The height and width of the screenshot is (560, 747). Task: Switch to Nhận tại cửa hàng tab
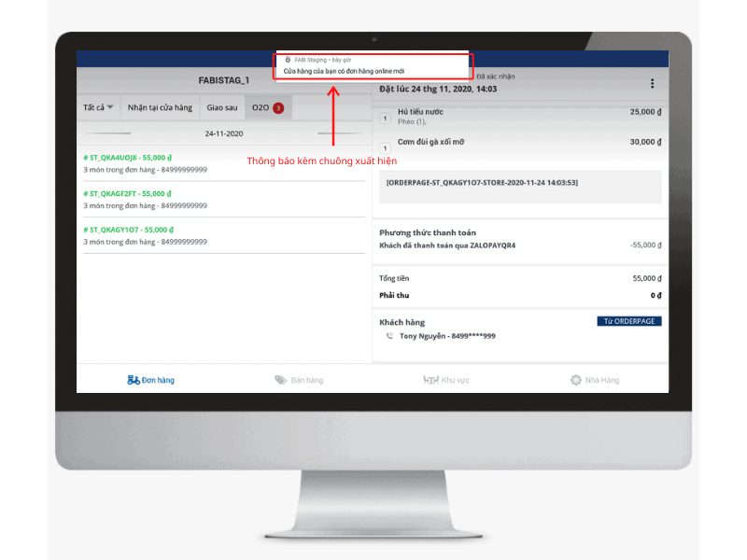160,107
